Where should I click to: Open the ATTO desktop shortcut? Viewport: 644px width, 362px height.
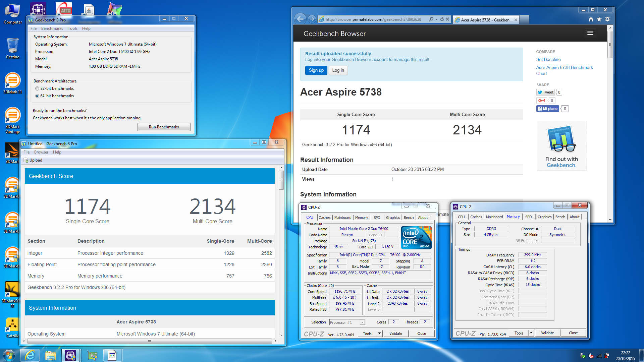click(x=64, y=9)
